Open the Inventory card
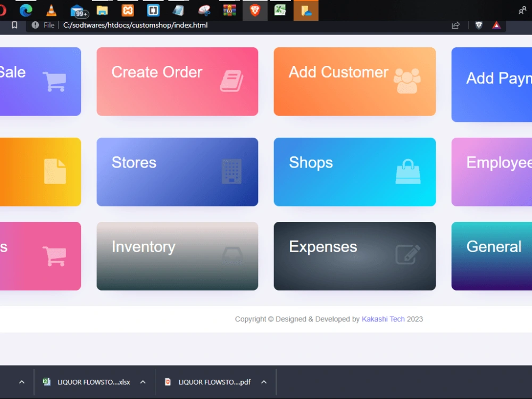 point(177,256)
